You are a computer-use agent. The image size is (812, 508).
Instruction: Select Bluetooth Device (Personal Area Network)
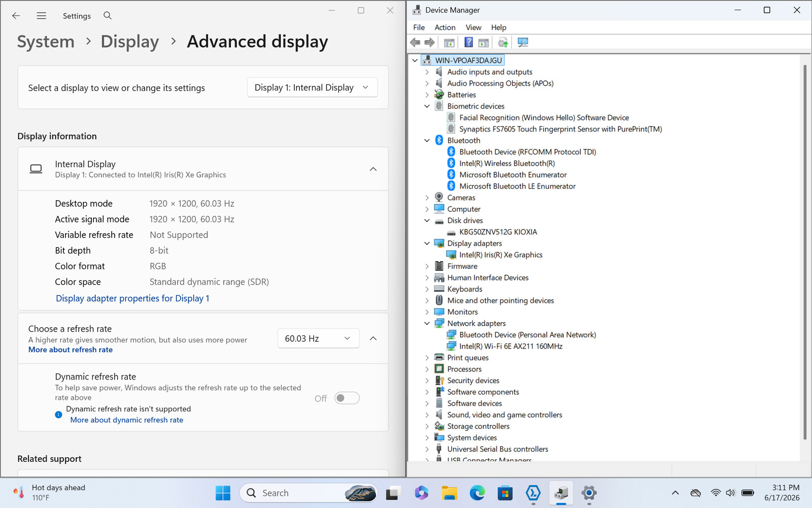(x=528, y=335)
